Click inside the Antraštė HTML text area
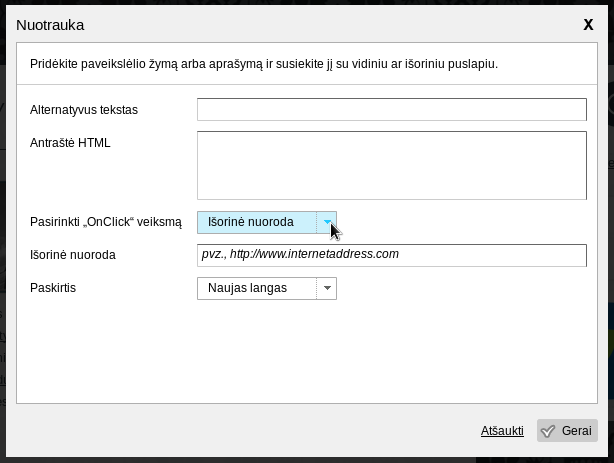The height and width of the screenshot is (463, 614). (x=391, y=165)
